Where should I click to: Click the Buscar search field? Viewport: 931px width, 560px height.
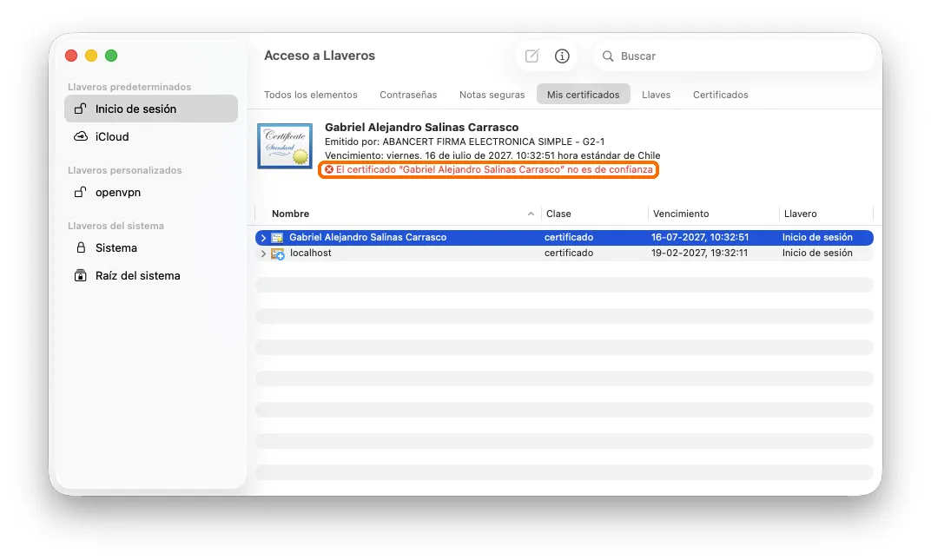[734, 56]
